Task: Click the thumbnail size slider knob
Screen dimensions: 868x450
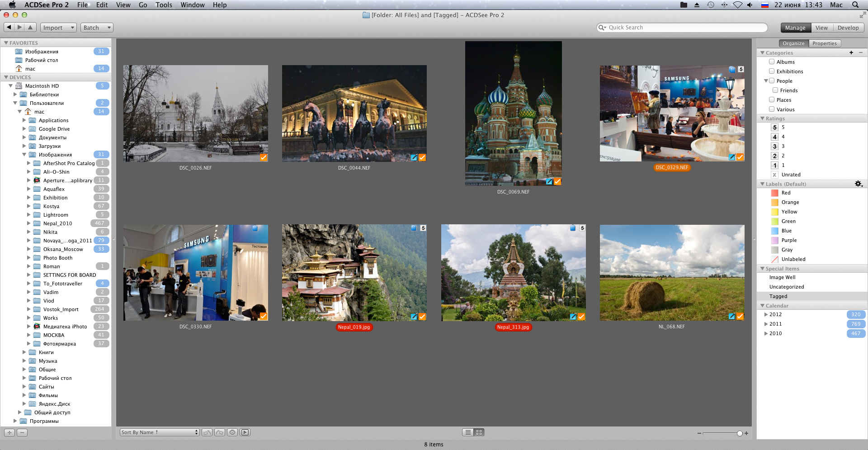Action: coord(740,433)
